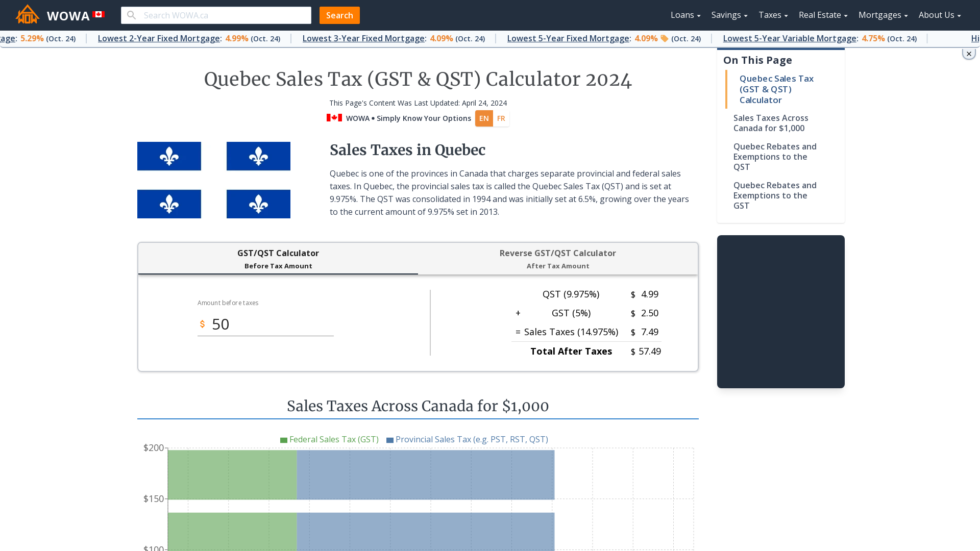980x551 pixels.
Task: Expand the Taxes dropdown menu
Action: click(772, 15)
